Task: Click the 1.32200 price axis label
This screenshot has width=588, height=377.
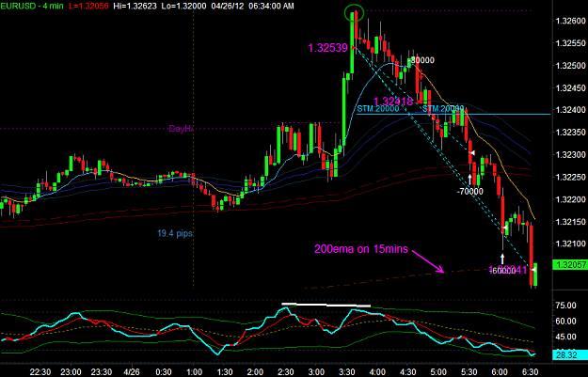Action: [x=571, y=199]
